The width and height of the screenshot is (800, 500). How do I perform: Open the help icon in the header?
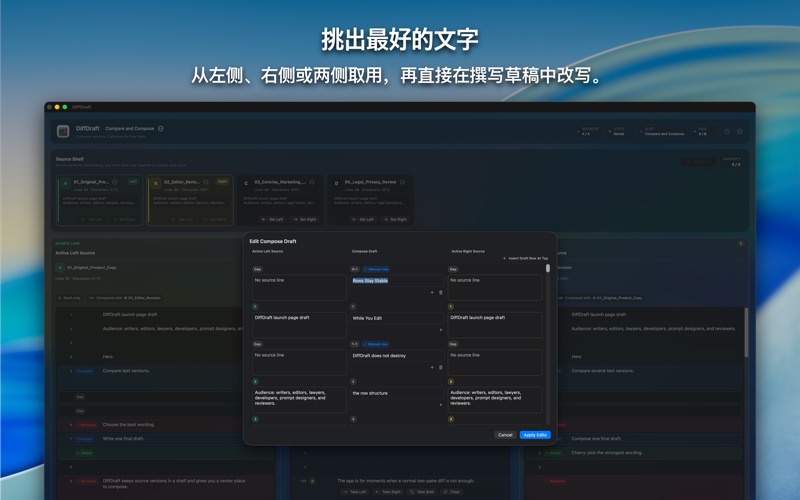pyautogui.click(x=727, y=132)
